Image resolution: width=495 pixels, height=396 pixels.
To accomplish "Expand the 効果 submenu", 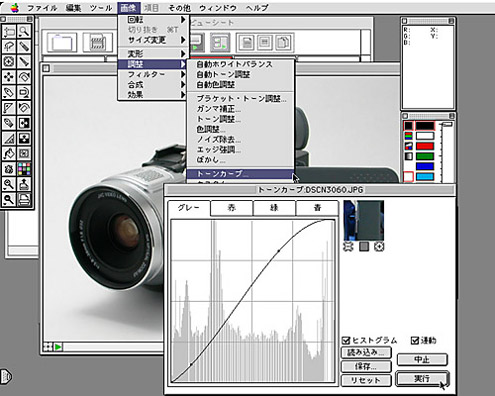I will tap(154, 95).
